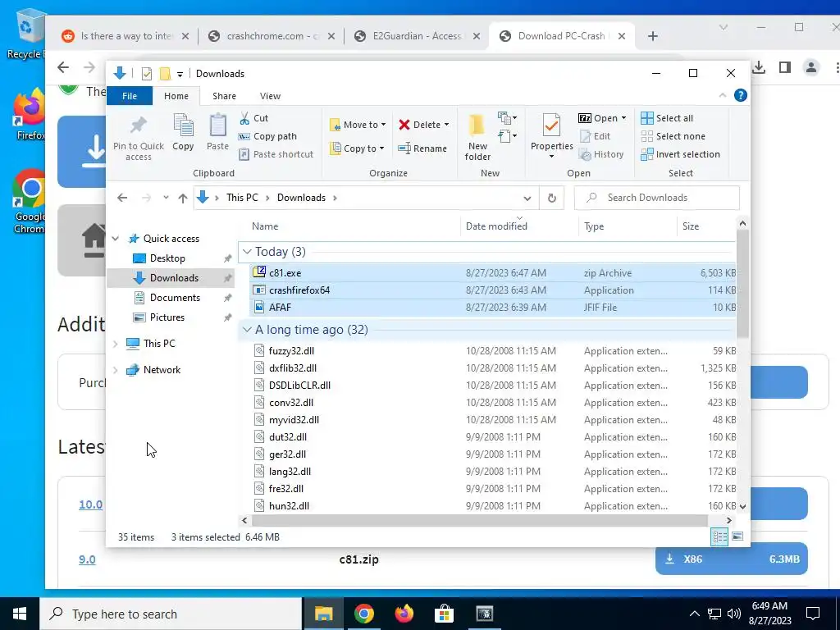Open Microsoft Store from taskbar

point(444,614)
